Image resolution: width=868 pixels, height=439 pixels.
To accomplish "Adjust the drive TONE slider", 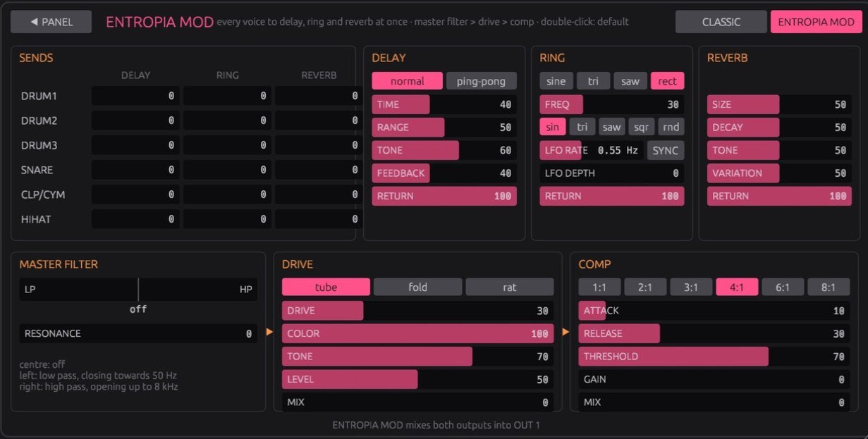I will click(x=417, y=357).
